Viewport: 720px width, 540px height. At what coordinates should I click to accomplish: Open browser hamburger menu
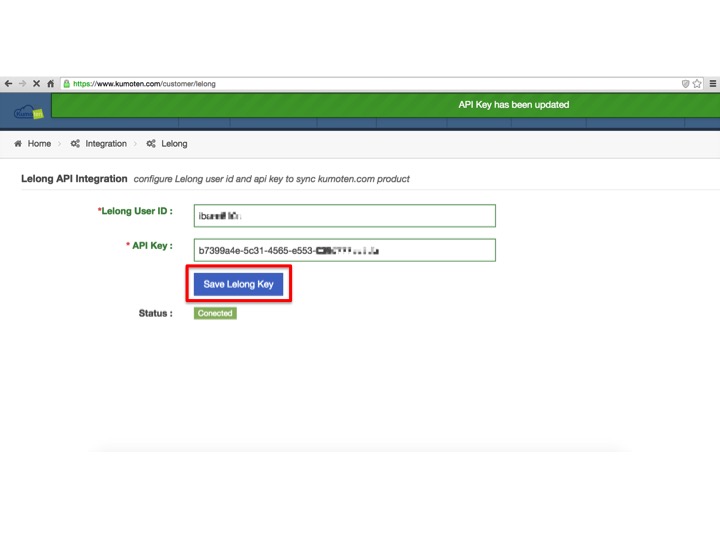713,84
